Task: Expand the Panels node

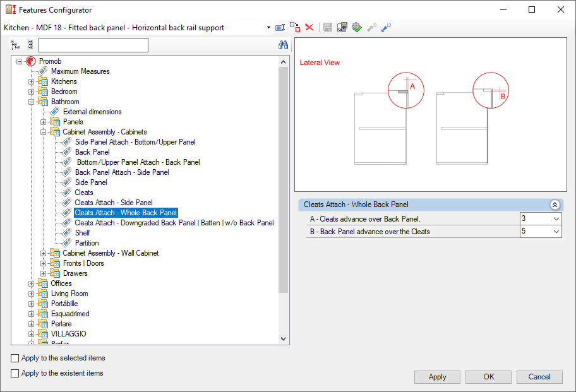Action: tap(43, 122)
